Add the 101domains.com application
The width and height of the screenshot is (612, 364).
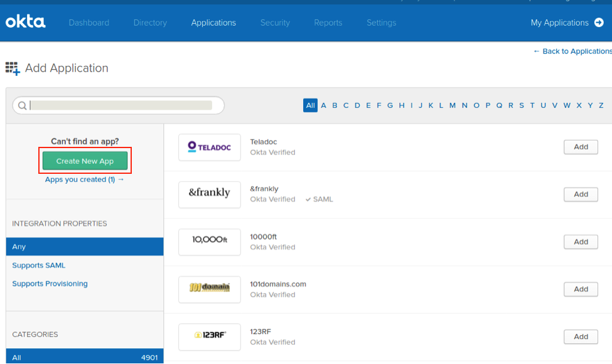[x=581, y=289]
